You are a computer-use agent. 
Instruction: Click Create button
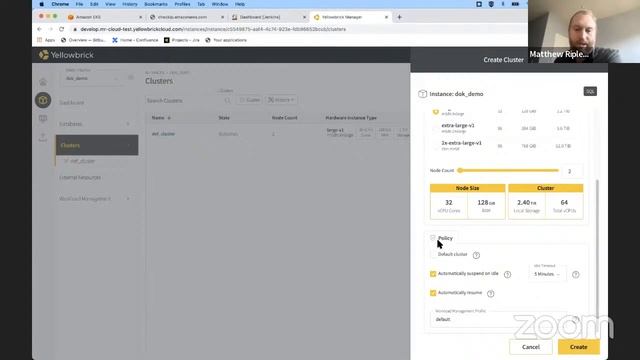pos(579,347)
